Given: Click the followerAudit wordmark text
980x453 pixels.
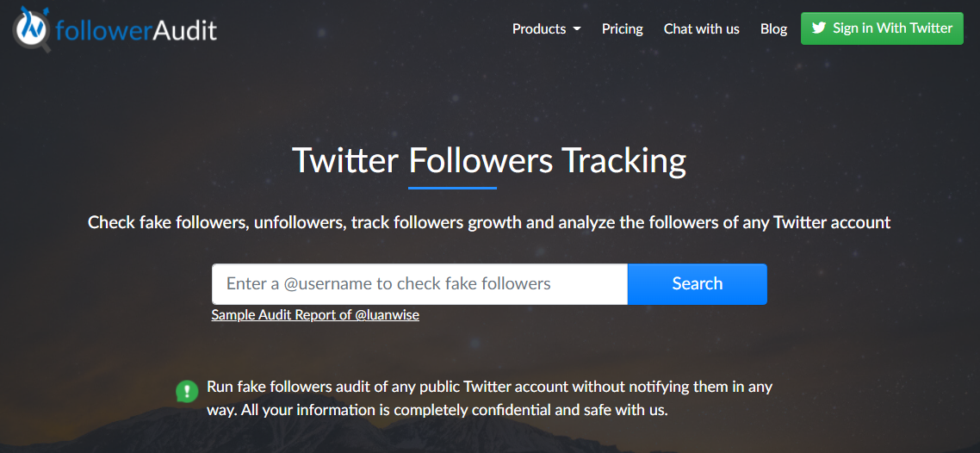Looking at the screenshot, I should coord(136,28).
